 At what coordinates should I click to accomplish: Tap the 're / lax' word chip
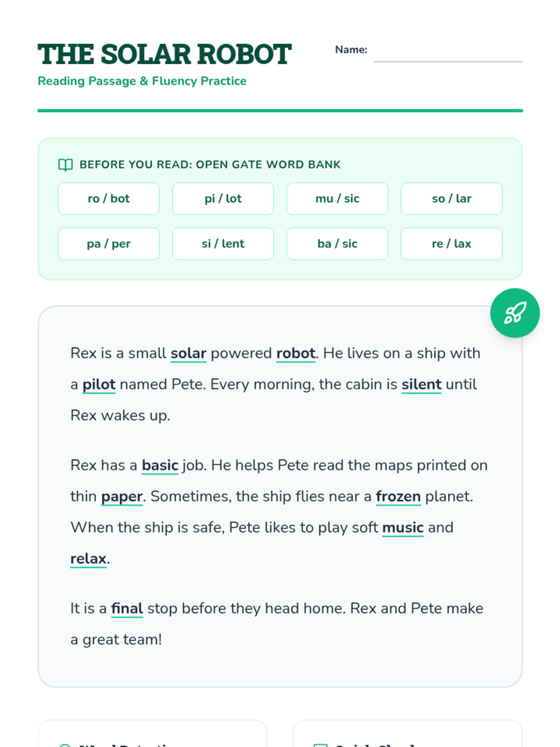[x=452, y=244]
